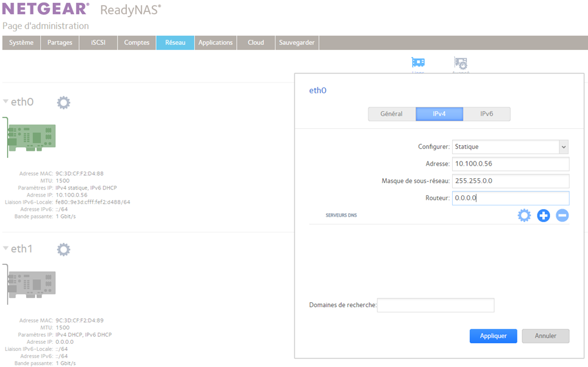This screenshot has height=367, width=588.
Task: Remove DNS server with minus icon
Action: click(x=562, y=216)
